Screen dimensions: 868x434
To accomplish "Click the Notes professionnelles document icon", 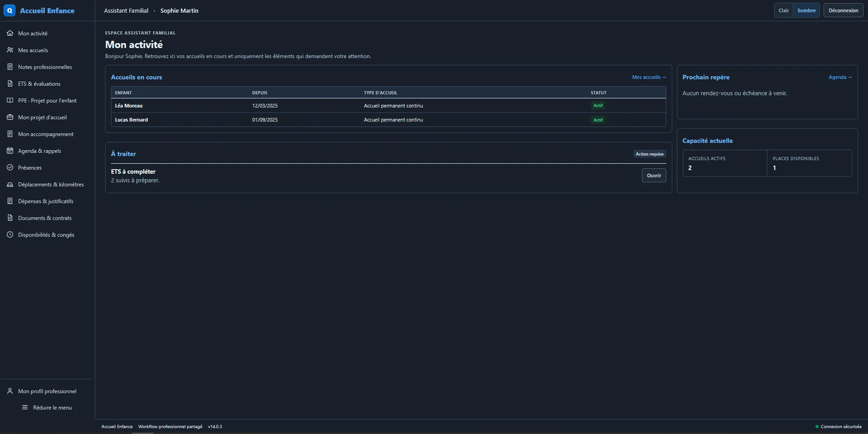I will 10,67.
